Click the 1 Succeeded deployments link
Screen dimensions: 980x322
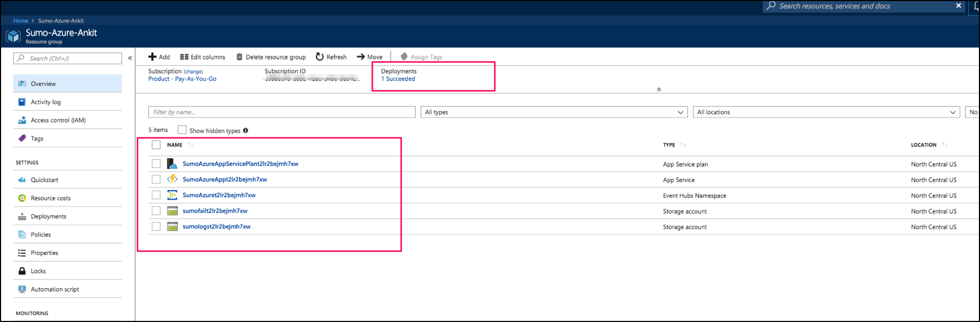tap(398, 79)
